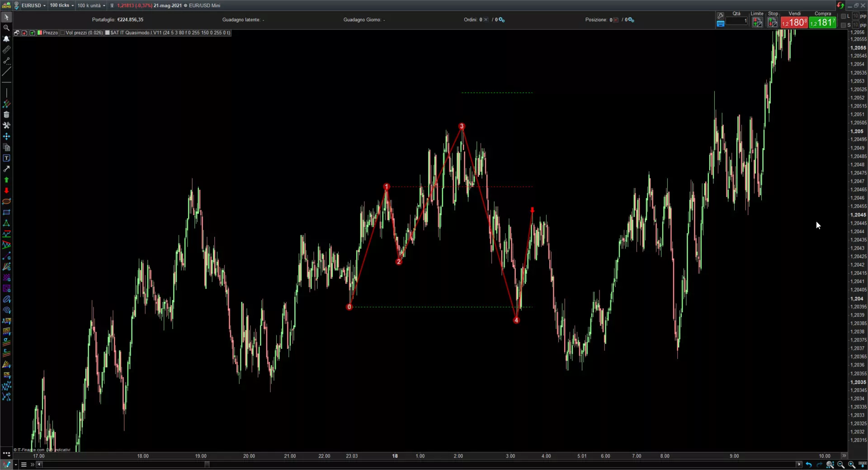868x470 pixels.
Task: Open Posizione settings gear
Action: click(x=632, y=20)
